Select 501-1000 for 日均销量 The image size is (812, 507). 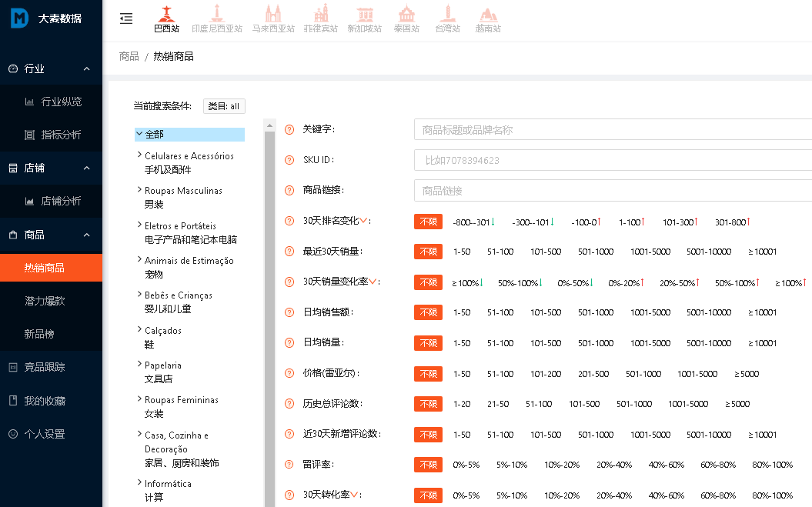tap(596, 343)
